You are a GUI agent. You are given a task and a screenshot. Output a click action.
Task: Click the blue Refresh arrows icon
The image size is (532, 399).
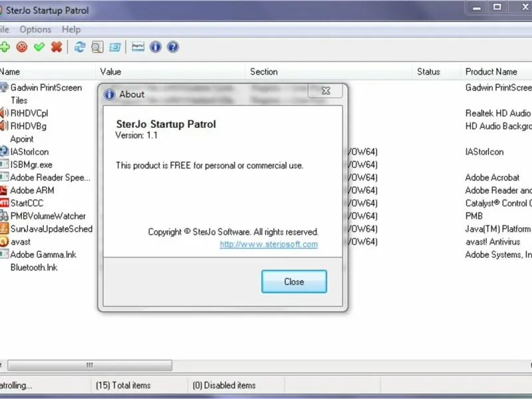[x=80, y=47]
